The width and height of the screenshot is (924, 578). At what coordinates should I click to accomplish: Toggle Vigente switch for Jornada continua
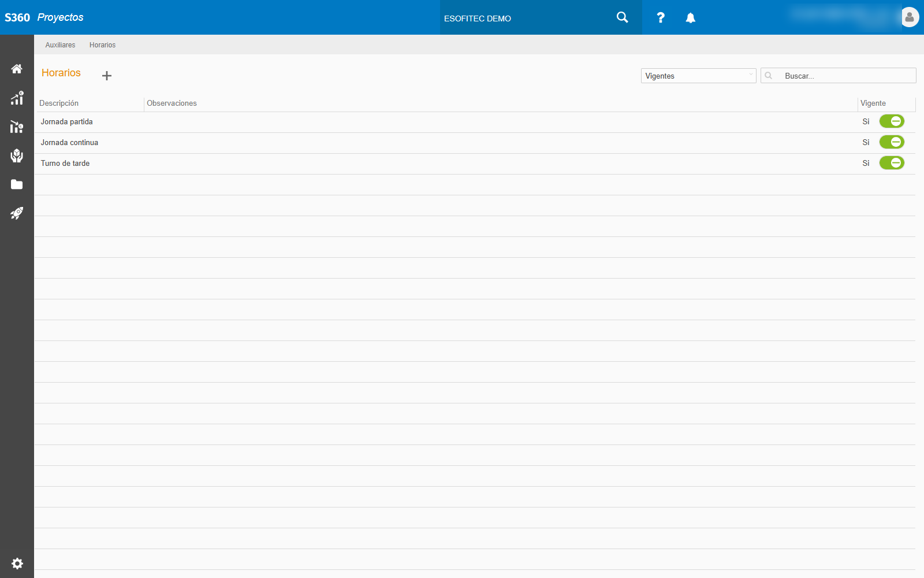892,142
